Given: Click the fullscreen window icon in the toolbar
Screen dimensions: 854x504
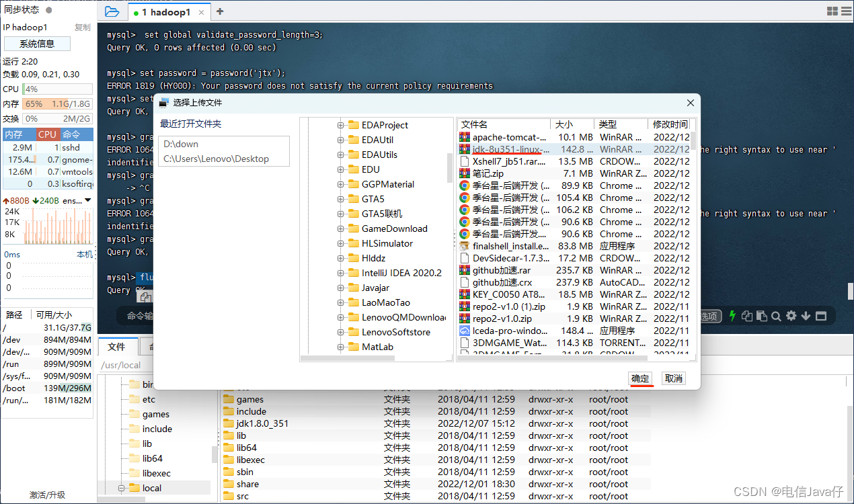Looking at the screenshot, I should (820, 316).
